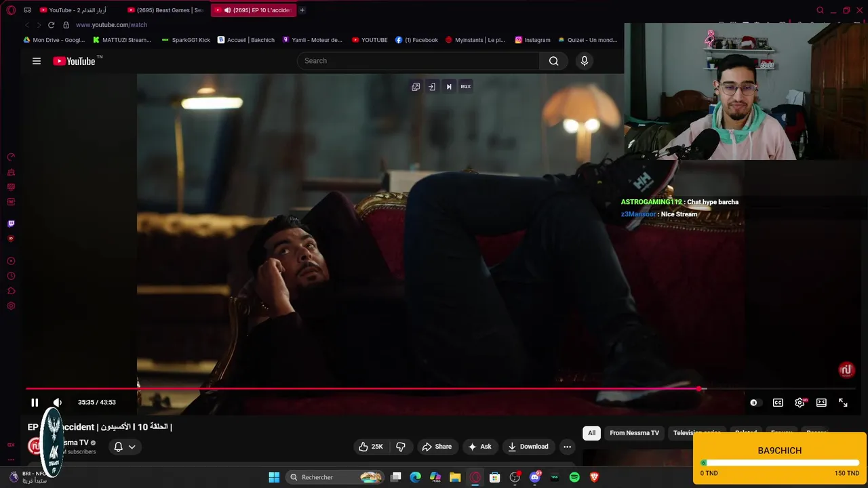Open MATTUZI Stream bookmark
The height and width of the screenshot is (488, 868).
tap(122, 40)
